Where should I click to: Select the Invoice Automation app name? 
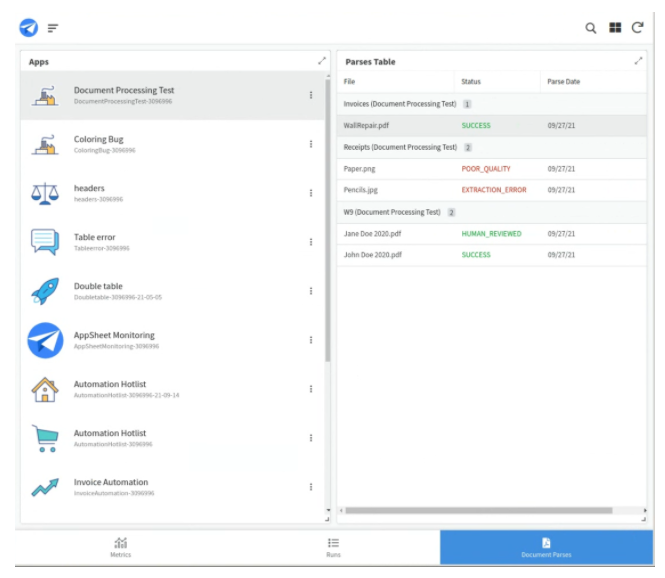[111, 482]
